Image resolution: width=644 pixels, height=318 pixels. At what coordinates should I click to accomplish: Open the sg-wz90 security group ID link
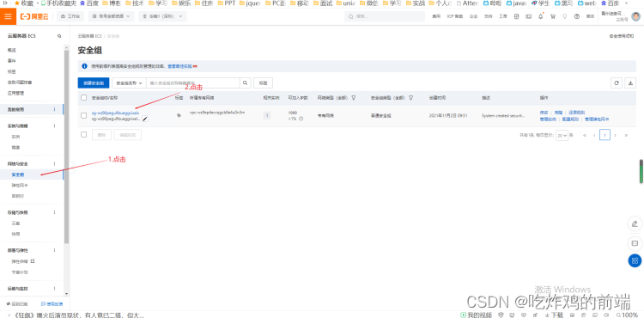pos(115,113)
